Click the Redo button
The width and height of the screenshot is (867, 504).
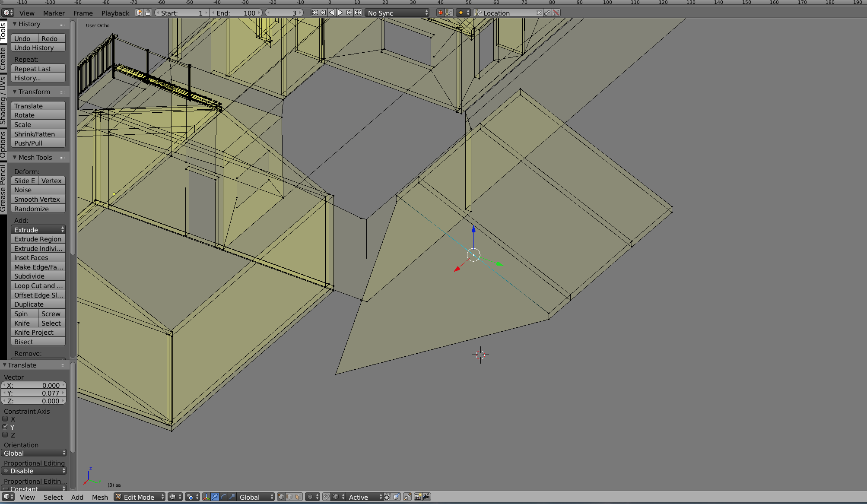pyautogui.click(x=52, y=38)
